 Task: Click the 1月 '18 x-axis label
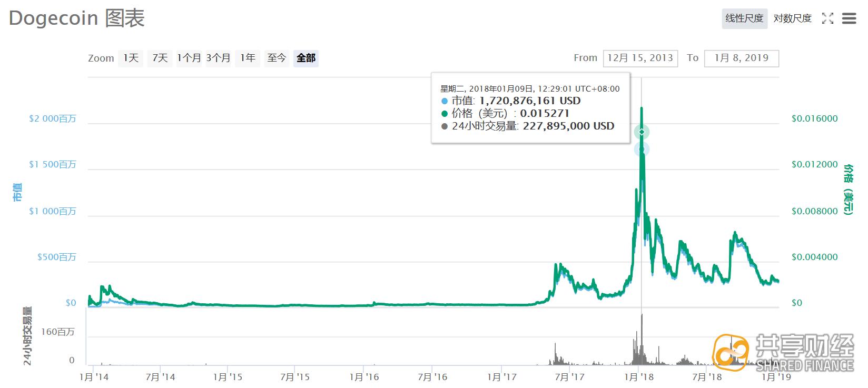pyautogui.click(x=638, y=377)
